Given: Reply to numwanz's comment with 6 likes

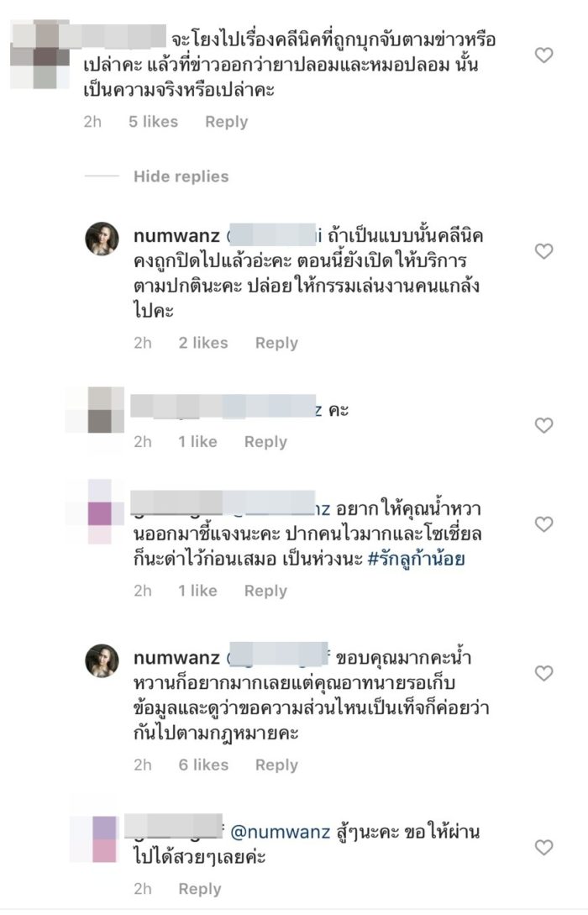Looking at the screenshot, I should [x=276, y=765].
